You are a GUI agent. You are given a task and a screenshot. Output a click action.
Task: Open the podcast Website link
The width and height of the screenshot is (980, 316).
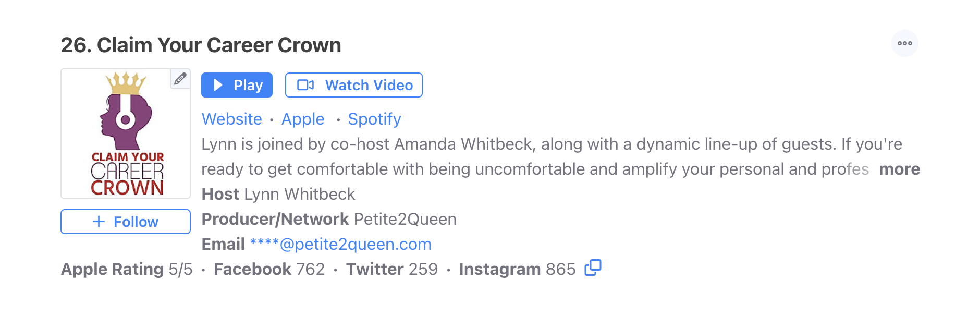click(231, 119)
